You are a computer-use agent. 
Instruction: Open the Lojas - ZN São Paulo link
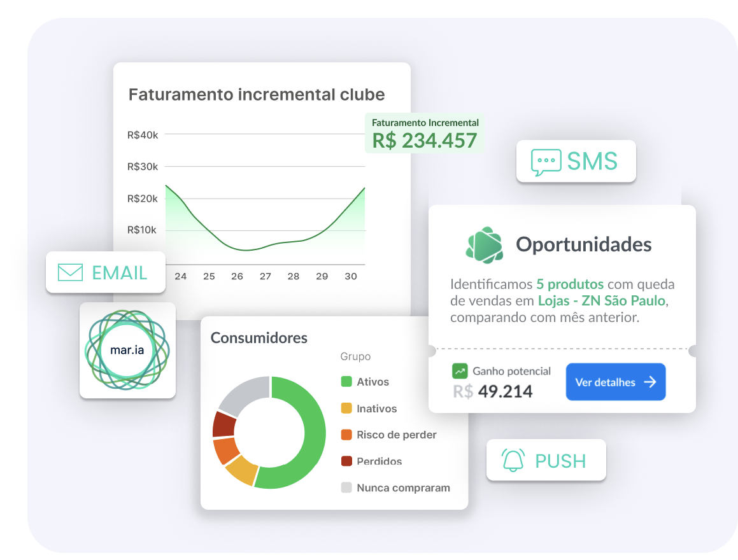click(x=602, y=300)
